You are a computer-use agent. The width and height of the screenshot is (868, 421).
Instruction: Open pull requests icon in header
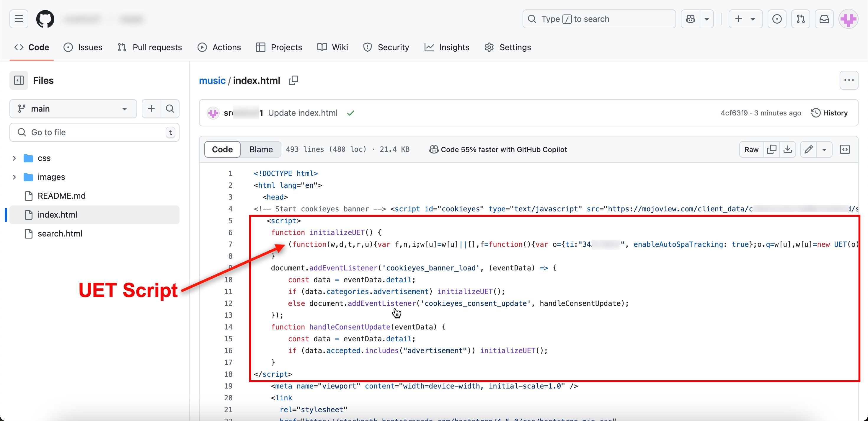(x=801, y=19)
